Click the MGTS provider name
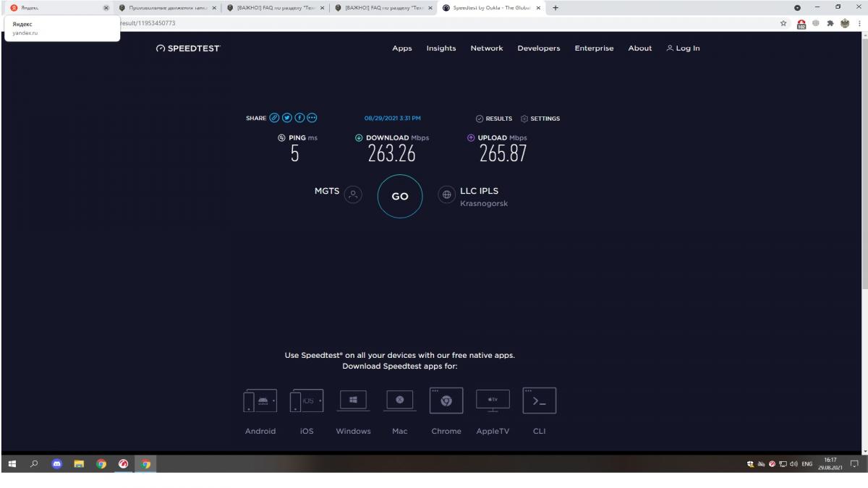The image size is (868, 488). click(327, 191)
